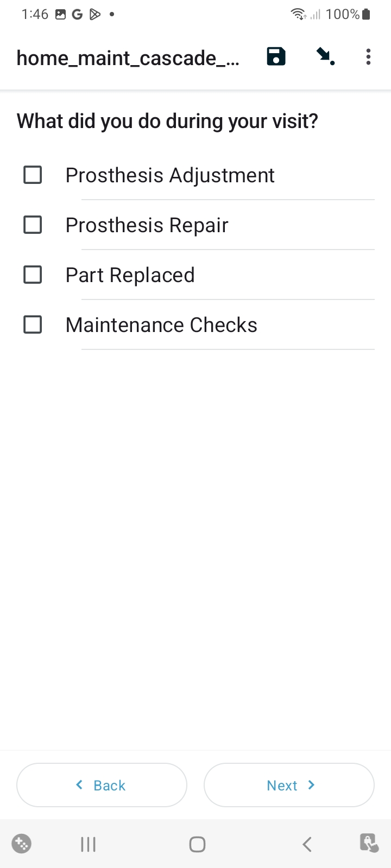
Task: Tap the battery indicator in status bar
Action: point(366,14)
